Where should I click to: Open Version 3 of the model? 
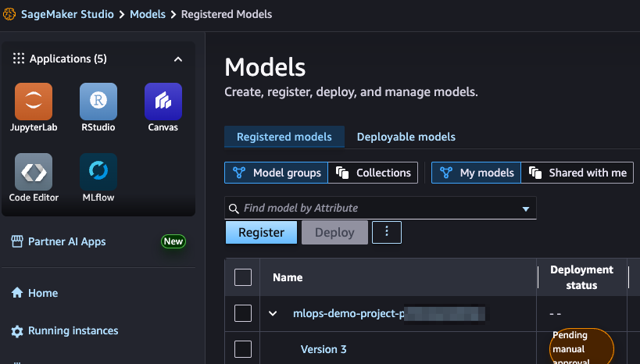(x=324, y=349)
